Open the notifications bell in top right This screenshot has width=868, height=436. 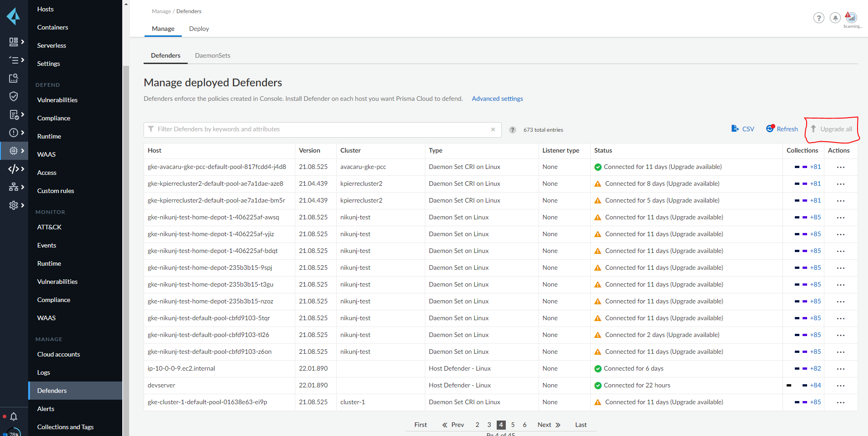pyautogui.click(x=835, y=18)
